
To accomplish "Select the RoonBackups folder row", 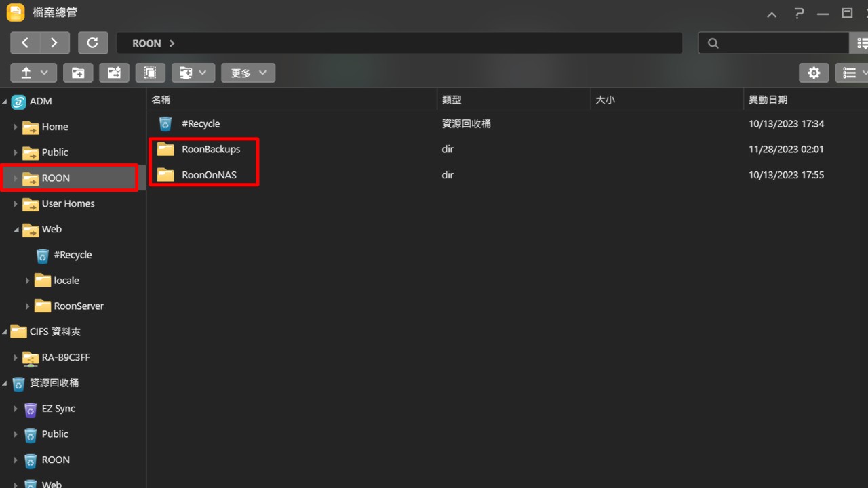I will coord(507,149).
